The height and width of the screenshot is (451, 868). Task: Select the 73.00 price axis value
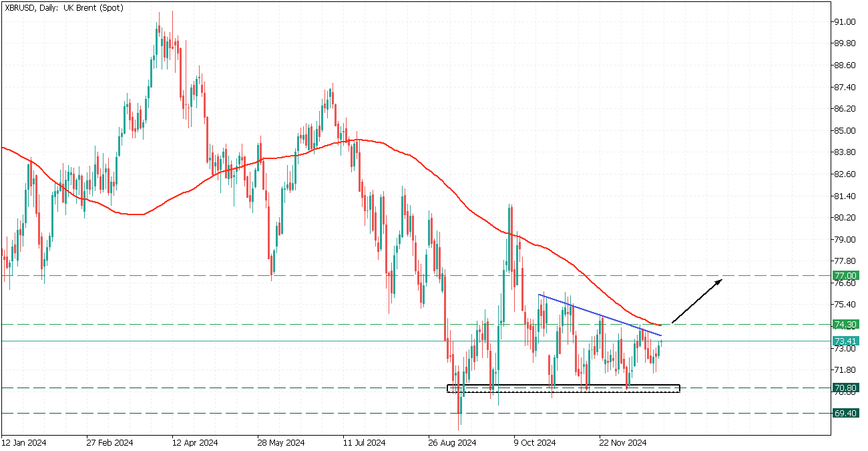coord(845,349)
